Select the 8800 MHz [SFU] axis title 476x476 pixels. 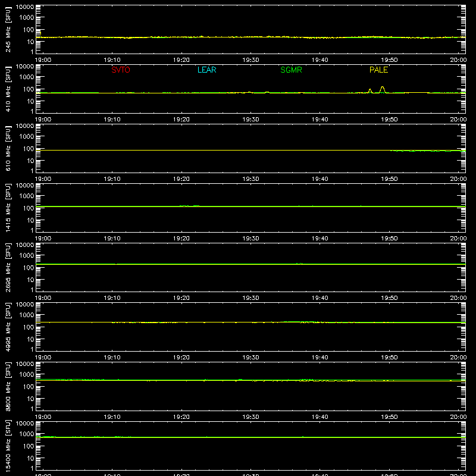pos(8,386)
